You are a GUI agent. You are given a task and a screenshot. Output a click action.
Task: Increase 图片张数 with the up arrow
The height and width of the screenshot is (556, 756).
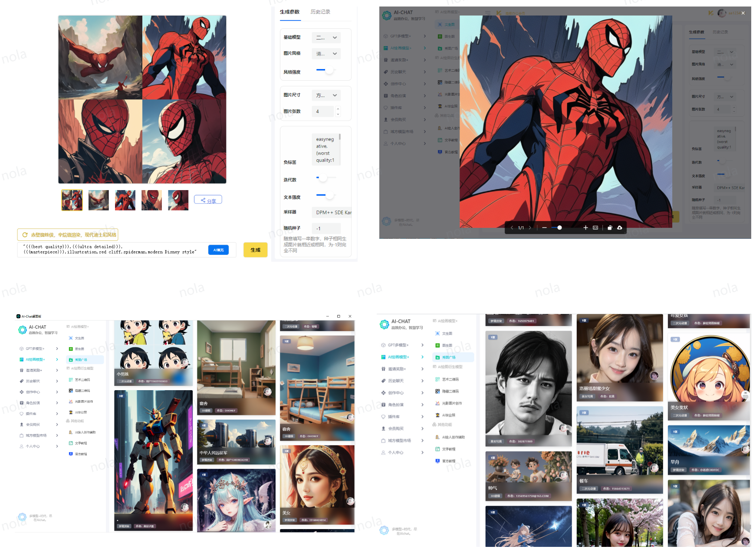click(x=338, y=109)
